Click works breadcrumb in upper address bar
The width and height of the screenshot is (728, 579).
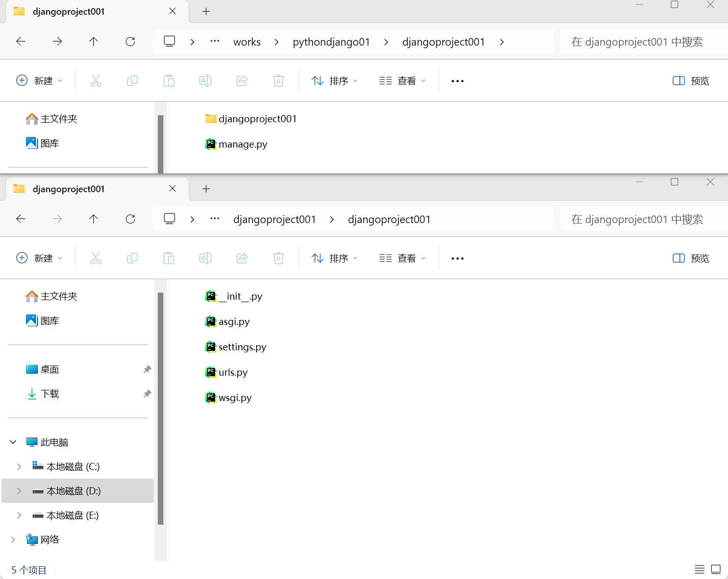point(247,42)
